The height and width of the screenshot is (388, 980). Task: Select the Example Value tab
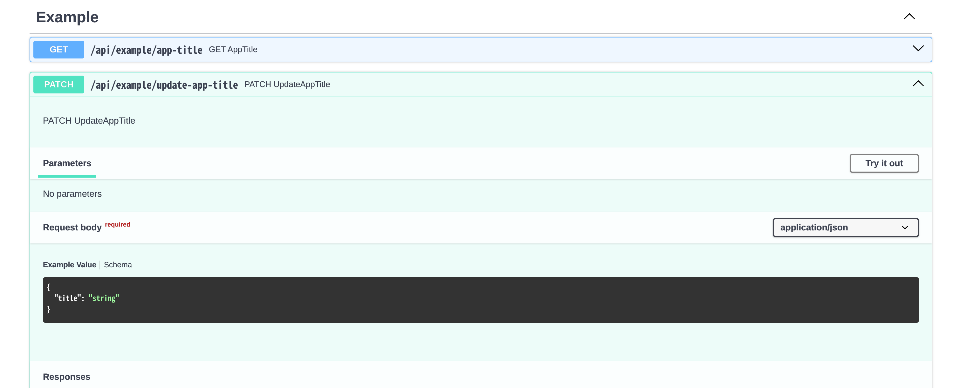[69, 265]
